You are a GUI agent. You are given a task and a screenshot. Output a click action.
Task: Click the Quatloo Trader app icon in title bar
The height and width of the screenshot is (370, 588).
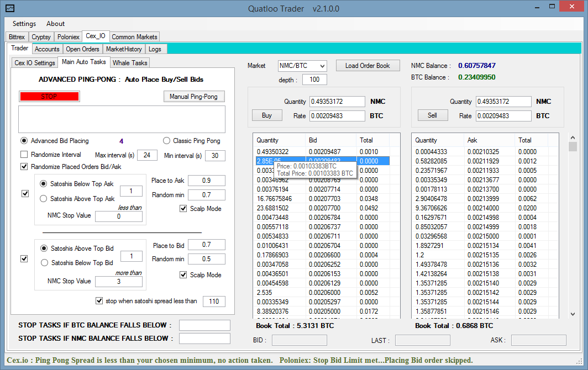tap(10, 8)
